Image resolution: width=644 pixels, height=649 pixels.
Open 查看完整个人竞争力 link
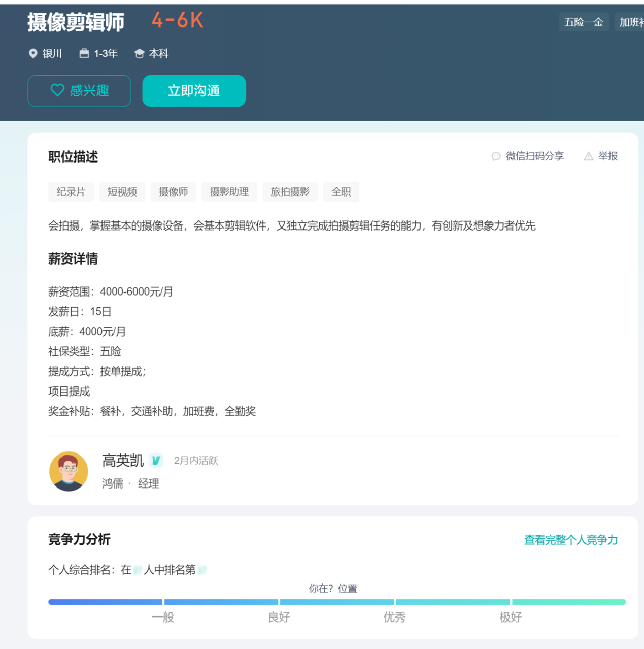[570, 540]
